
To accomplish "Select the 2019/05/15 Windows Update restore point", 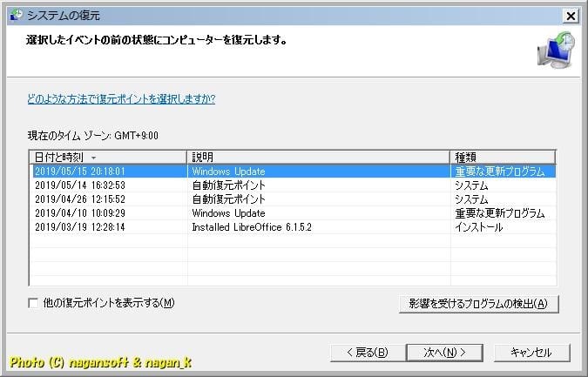I will point(228,172).
